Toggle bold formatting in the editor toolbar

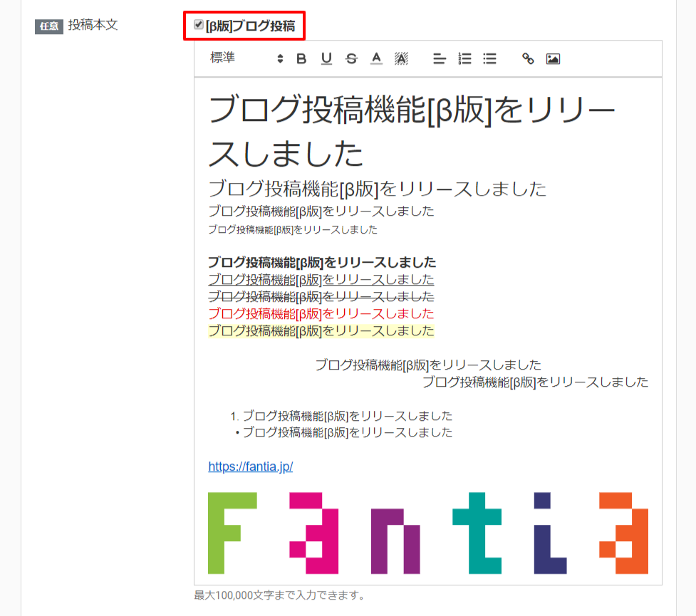point(301,59)
